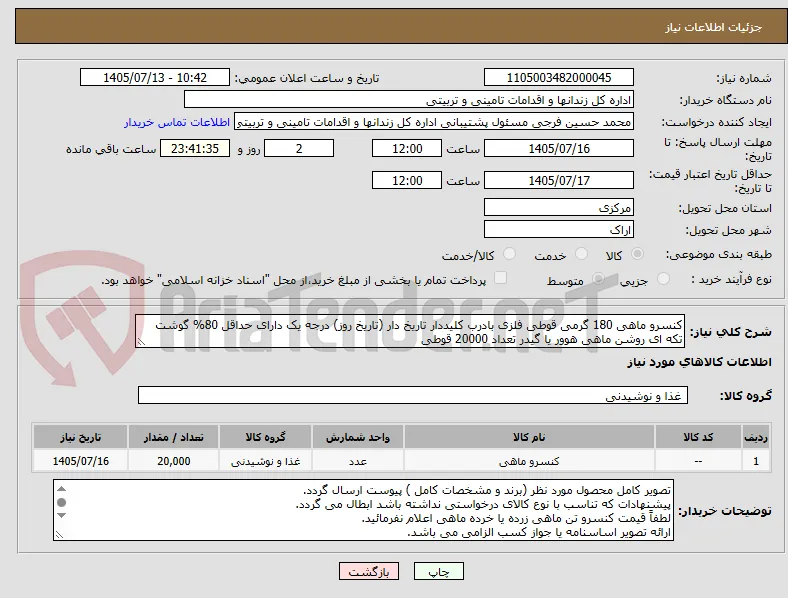The height and width of the screenshot is (598, 788).
Task: Click the ردیف column header
Action: pos(755,437)
